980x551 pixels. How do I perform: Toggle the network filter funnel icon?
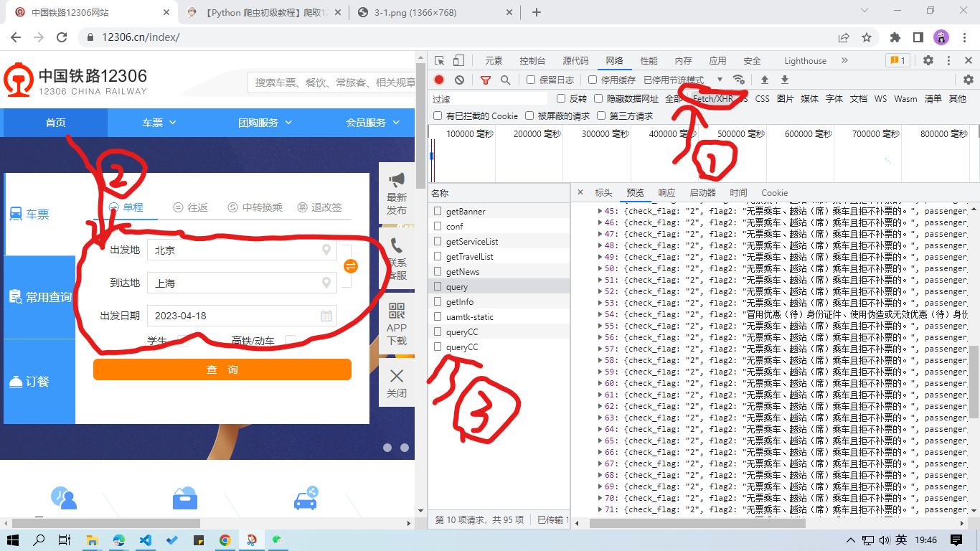point(486,80)
